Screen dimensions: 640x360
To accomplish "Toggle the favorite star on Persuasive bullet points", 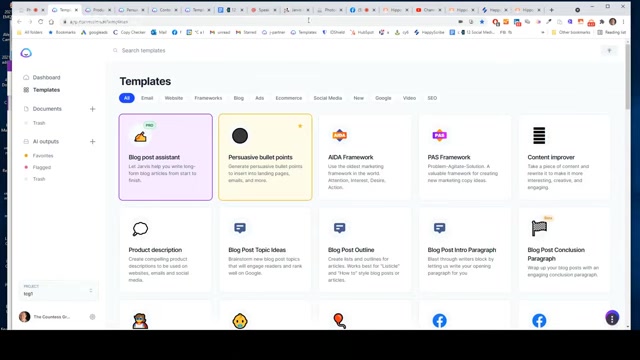I will pos(300,126).
